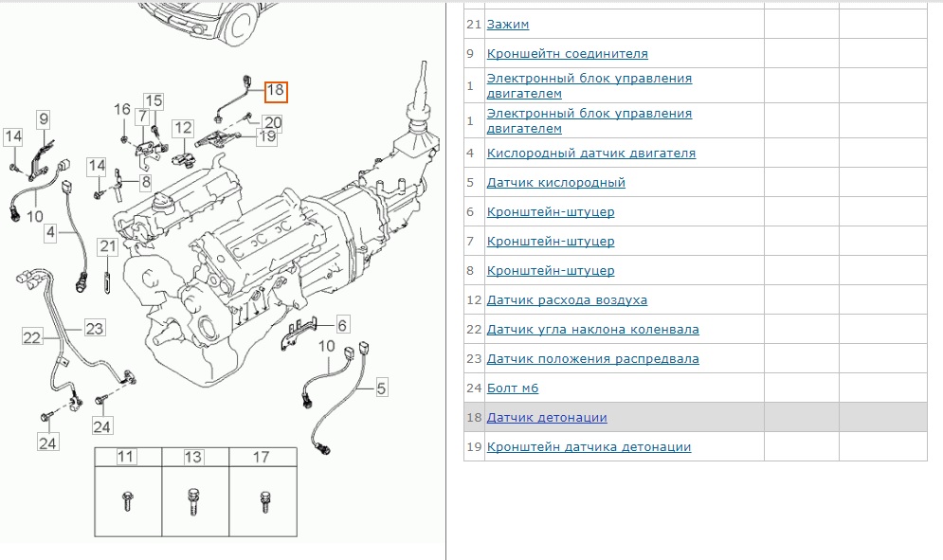Open the highlighted "Датчик детонации" link
The image size is (943, 560).
tap(547, 417)
